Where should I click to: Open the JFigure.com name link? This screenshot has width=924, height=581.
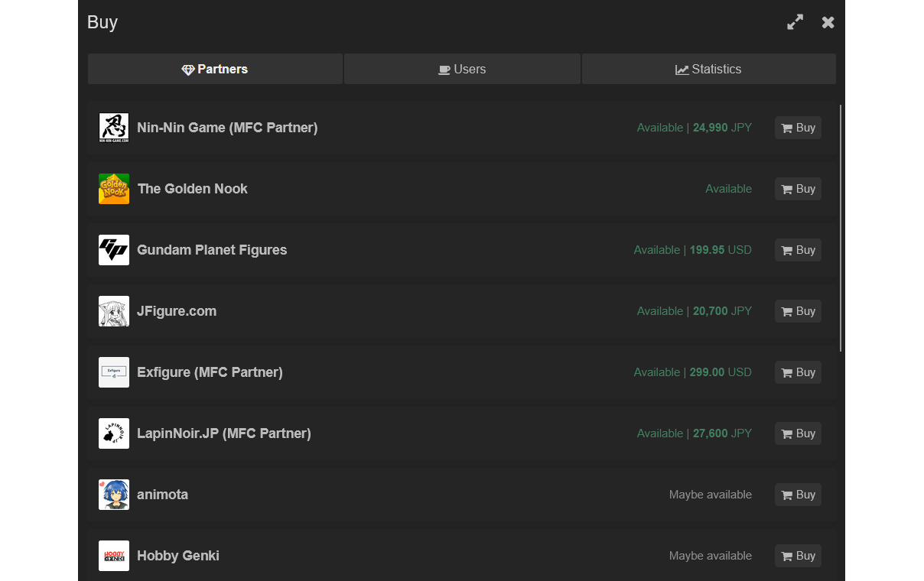177,311
